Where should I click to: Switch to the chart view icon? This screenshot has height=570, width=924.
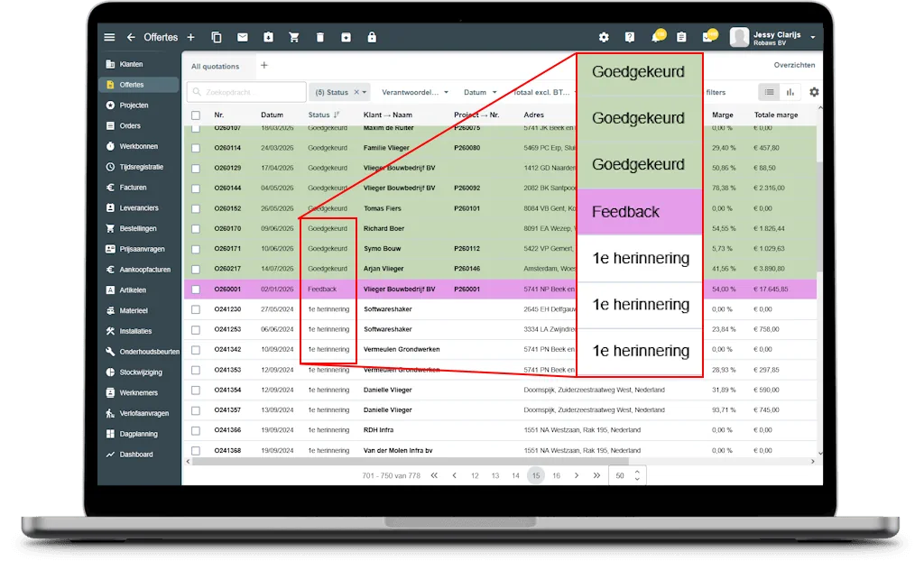[790, 92]
